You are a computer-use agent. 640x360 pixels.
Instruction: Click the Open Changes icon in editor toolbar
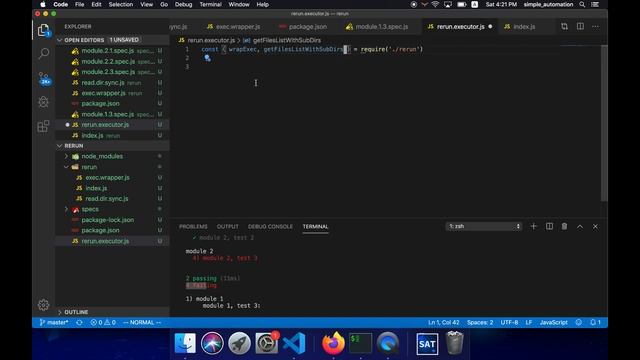(x=564, y=27)
